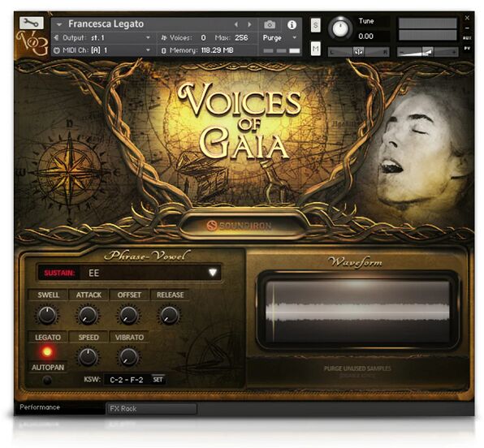Click the Max voices value 256

tap(241, 38)
